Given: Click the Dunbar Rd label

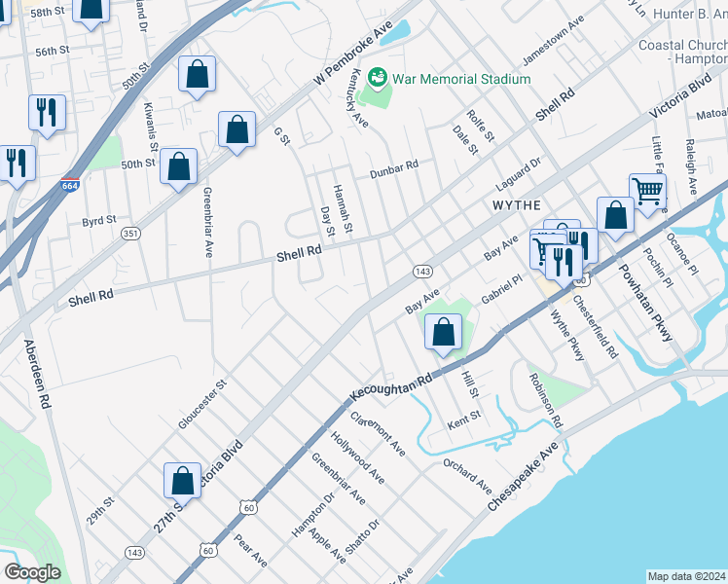Looking at the screenshot, I should (x=394, y=169).
